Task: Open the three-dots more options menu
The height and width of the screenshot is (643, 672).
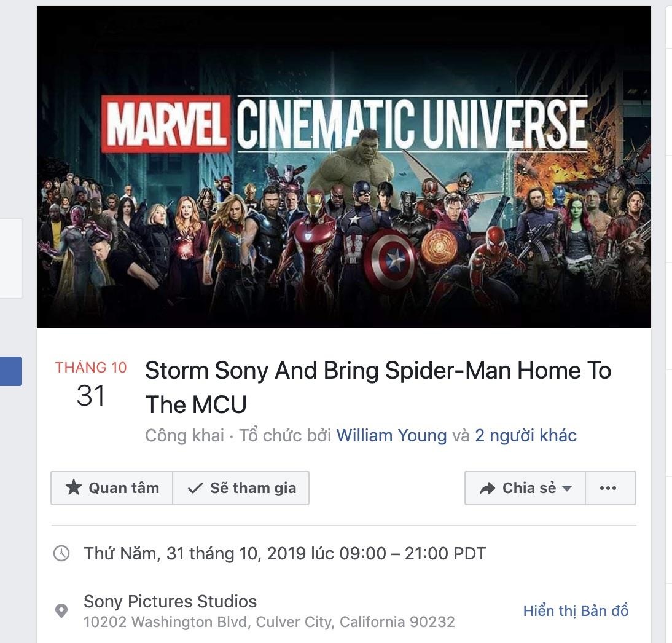Action: click(x=608, y=488)
